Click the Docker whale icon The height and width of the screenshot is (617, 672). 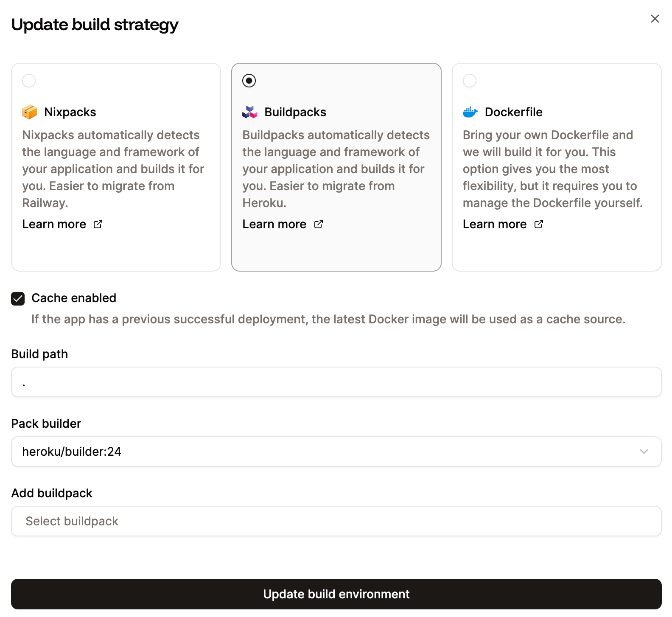coord(470,112)
